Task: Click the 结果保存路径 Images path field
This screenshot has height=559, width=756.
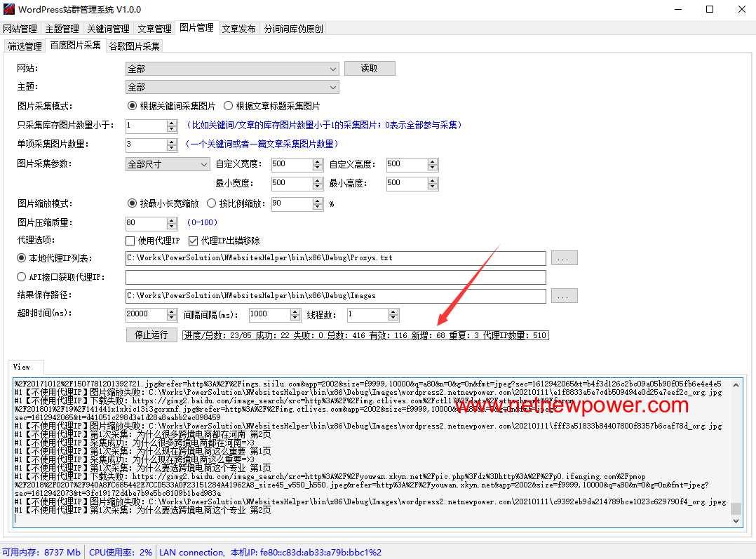Action: pyautogui.click(x=335, y=296)
